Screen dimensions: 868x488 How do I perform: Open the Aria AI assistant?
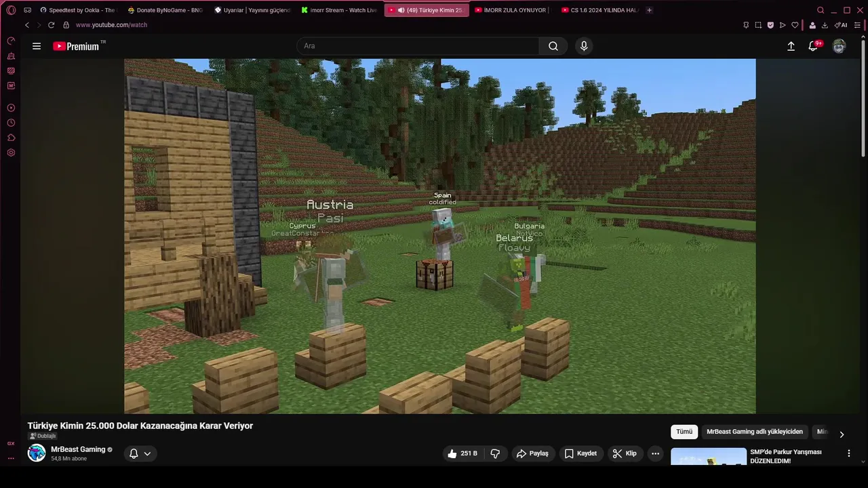pyautogui.click(x=841, y=25)
